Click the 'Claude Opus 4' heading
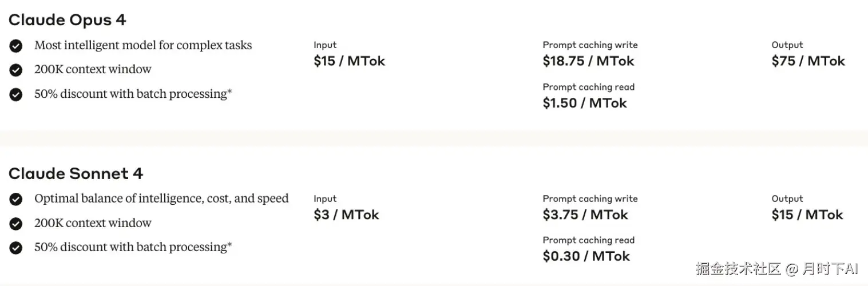Viewport: 868px width, 286px height. click(67, 20)
